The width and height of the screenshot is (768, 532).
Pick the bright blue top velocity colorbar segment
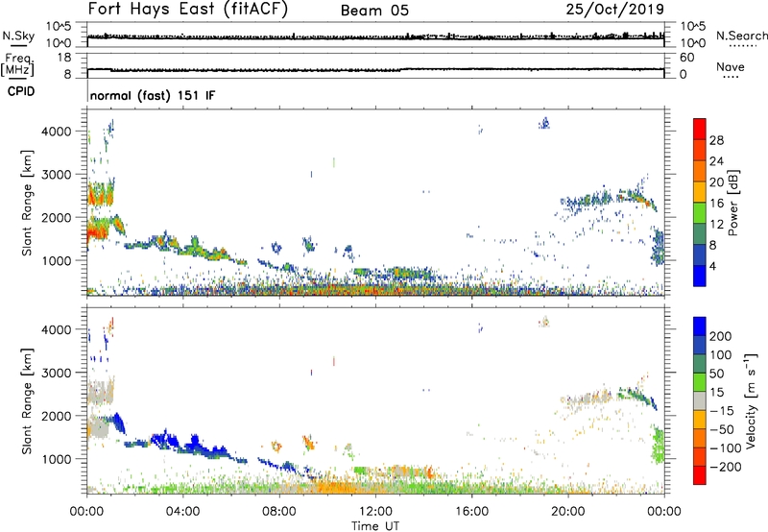pyautogui.click(x=700, y=326)
